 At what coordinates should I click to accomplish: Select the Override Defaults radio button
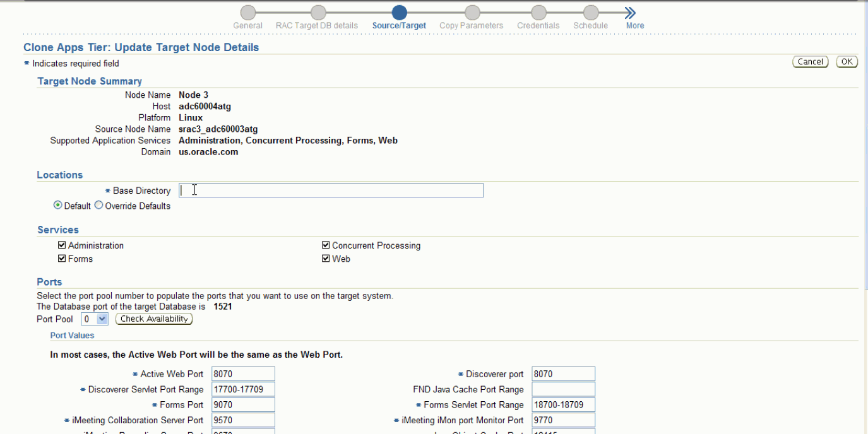98,206
